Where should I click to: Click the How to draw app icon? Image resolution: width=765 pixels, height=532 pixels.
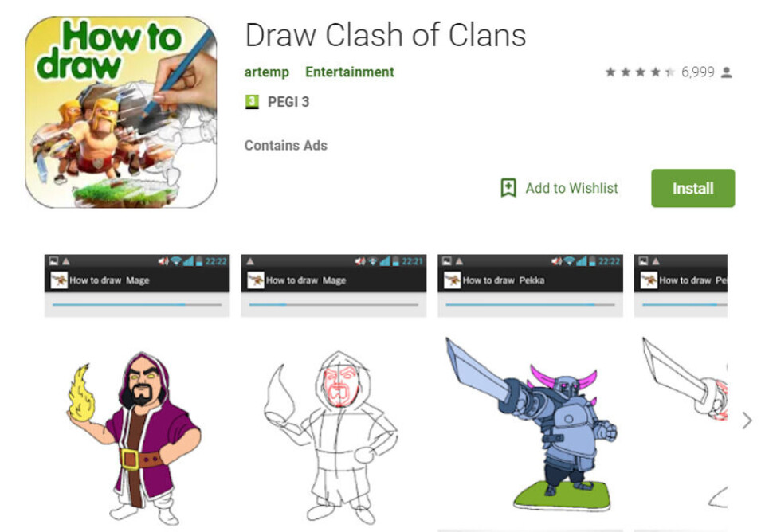pos(121,112)
